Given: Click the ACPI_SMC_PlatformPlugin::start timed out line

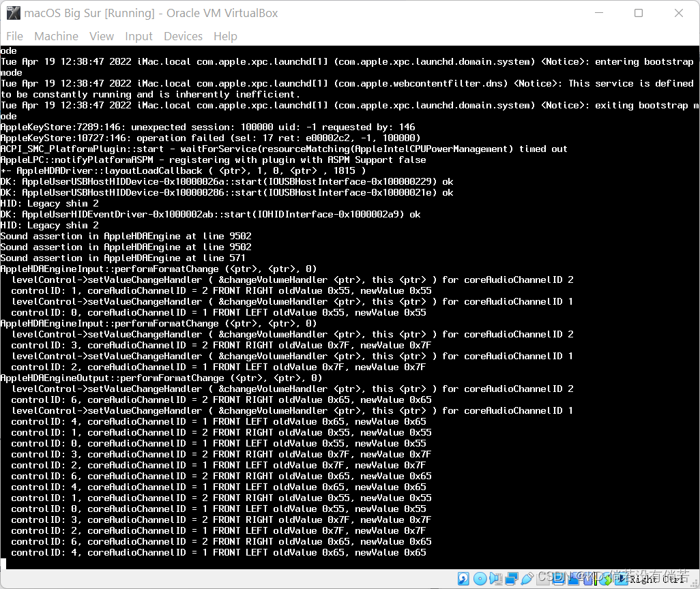Looking at the screenshot, I should [x=284, y=149].
